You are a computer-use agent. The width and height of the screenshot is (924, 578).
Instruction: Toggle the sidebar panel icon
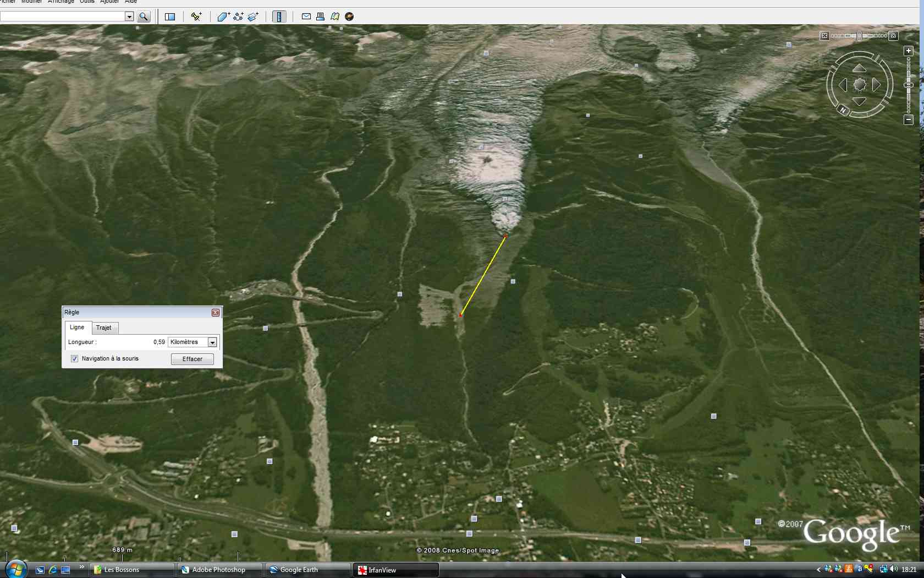170,17
